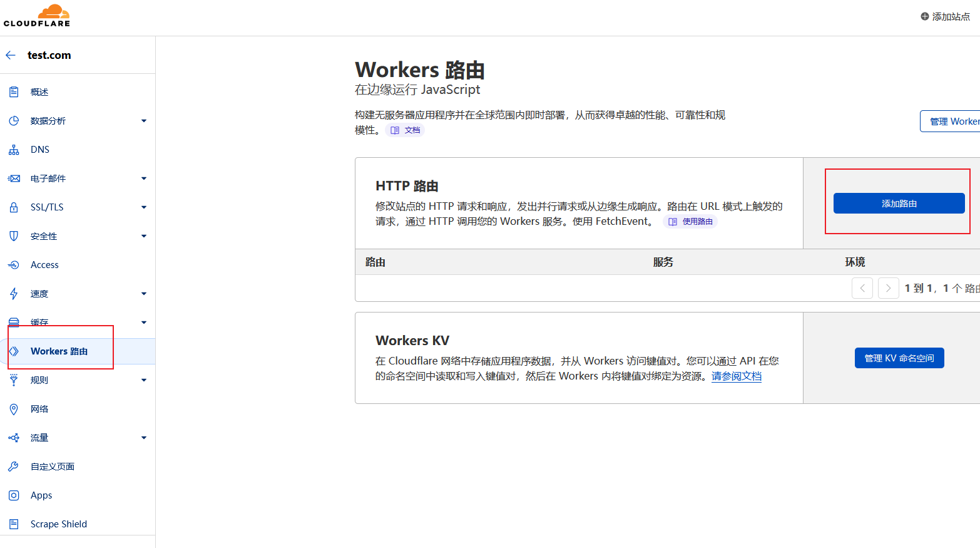Image resolution: width=980 pixels, height=548 pixels.
Task: Expand the 安全性 submenu arrow
Action: [144, 236]
